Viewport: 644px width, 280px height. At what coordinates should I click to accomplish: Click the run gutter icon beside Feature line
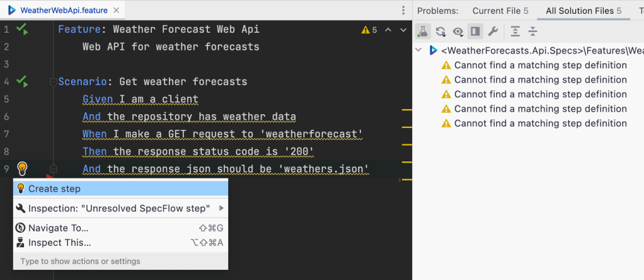(x=23, y=29)
